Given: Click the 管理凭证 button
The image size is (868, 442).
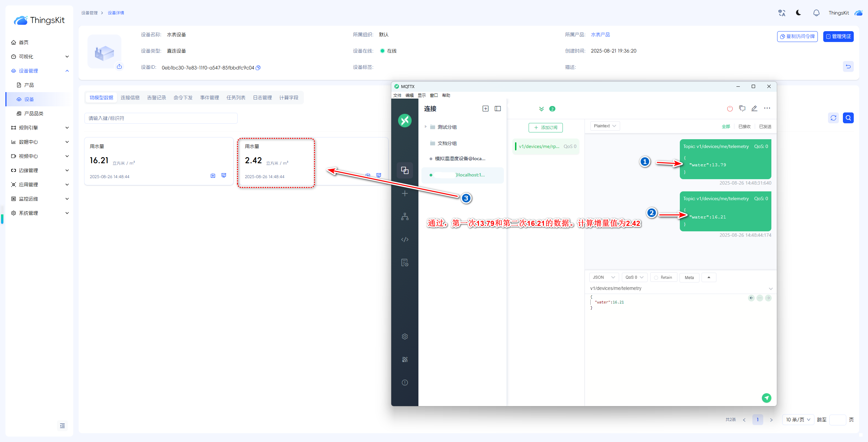Looking at the screenshot, I should 838,37.
